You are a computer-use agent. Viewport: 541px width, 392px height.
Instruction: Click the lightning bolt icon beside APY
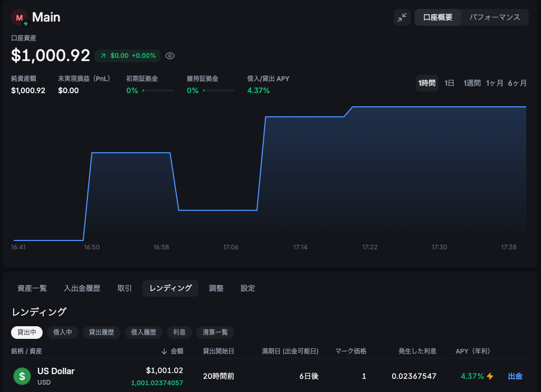click(490, 376)
